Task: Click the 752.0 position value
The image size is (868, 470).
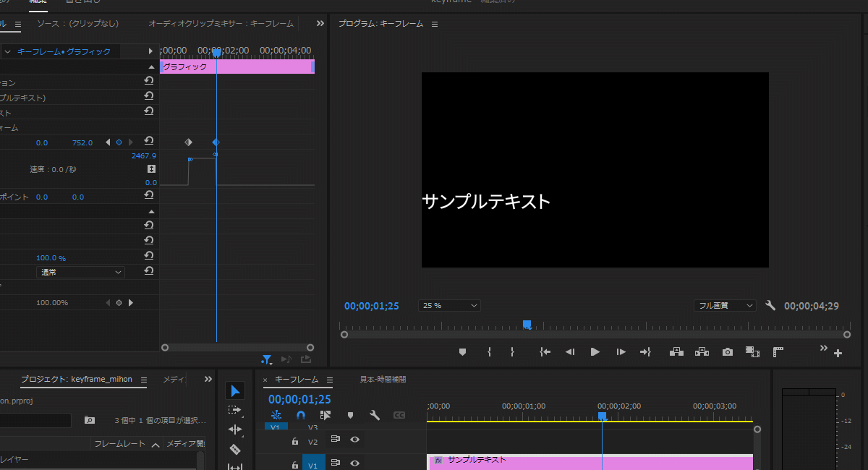Action: point(82,142)
